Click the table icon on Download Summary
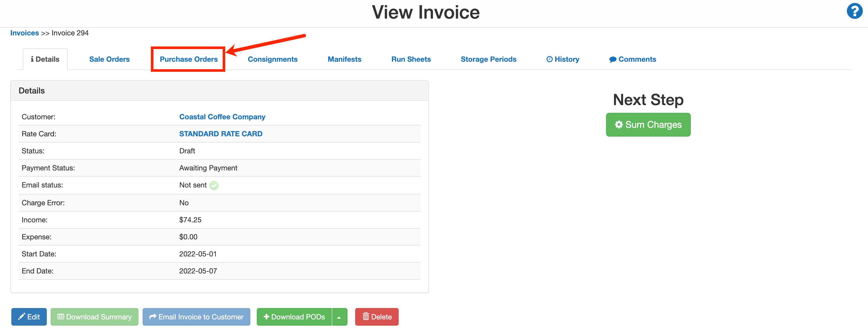The image size is (868, 330). [x=61, y=317]
